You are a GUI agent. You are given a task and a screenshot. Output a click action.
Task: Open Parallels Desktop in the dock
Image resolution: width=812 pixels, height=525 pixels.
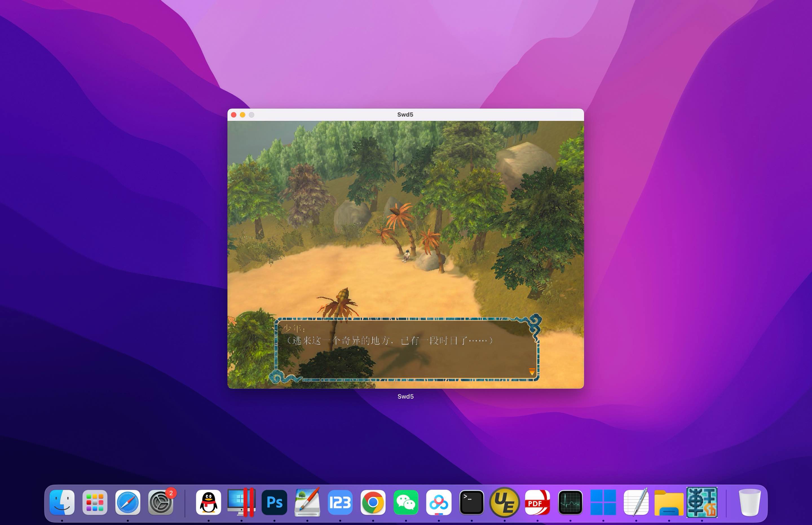click(241, 502)
